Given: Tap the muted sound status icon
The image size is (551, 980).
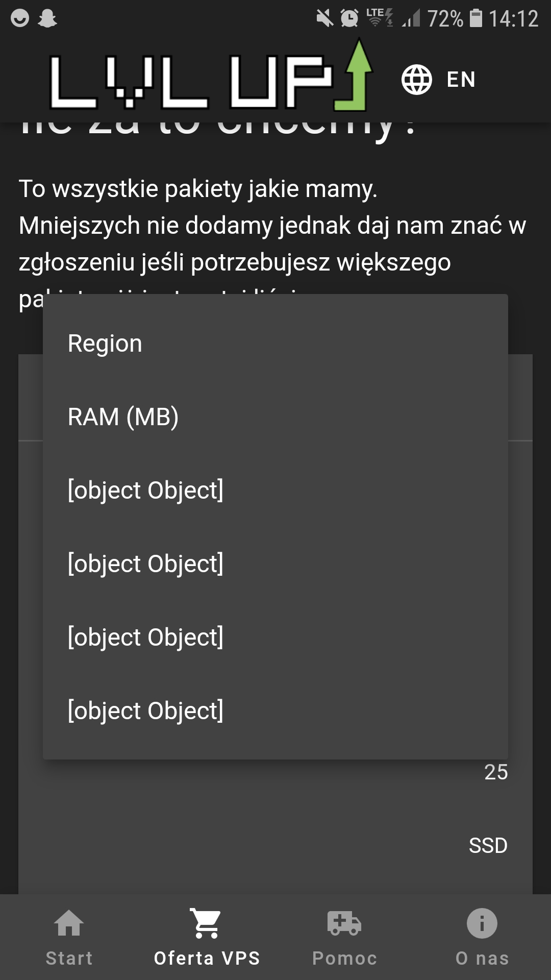Looking at the screenshot, I should click(324, 19).
